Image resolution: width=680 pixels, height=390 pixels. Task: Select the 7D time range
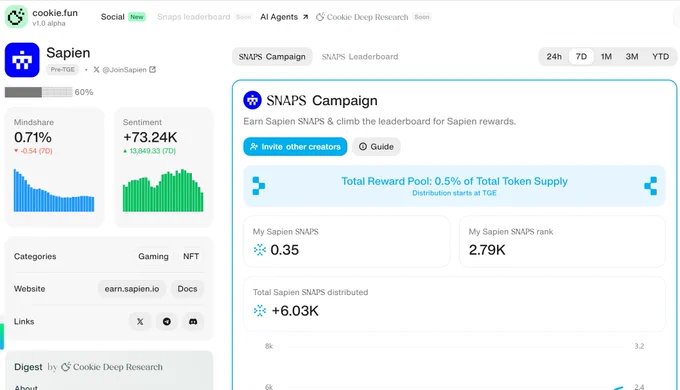pyautogui.click(x=581, y=57)
